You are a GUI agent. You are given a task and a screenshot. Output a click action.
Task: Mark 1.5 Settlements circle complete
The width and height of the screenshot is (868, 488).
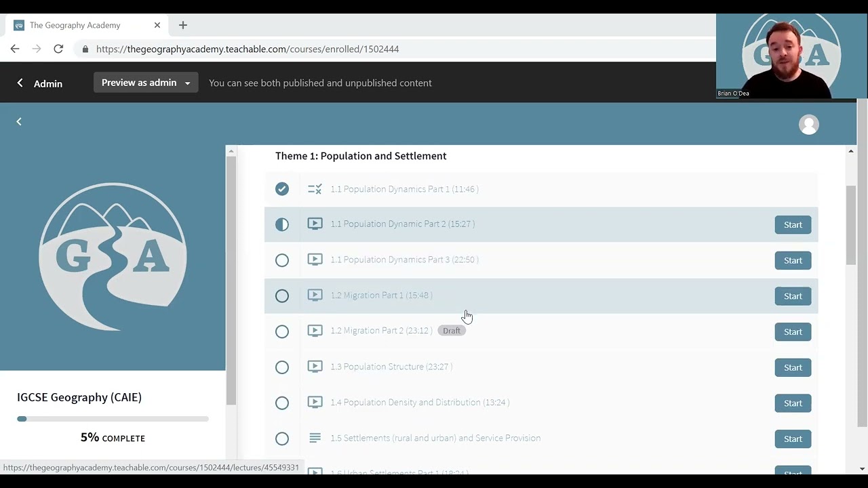coord(282,439)
